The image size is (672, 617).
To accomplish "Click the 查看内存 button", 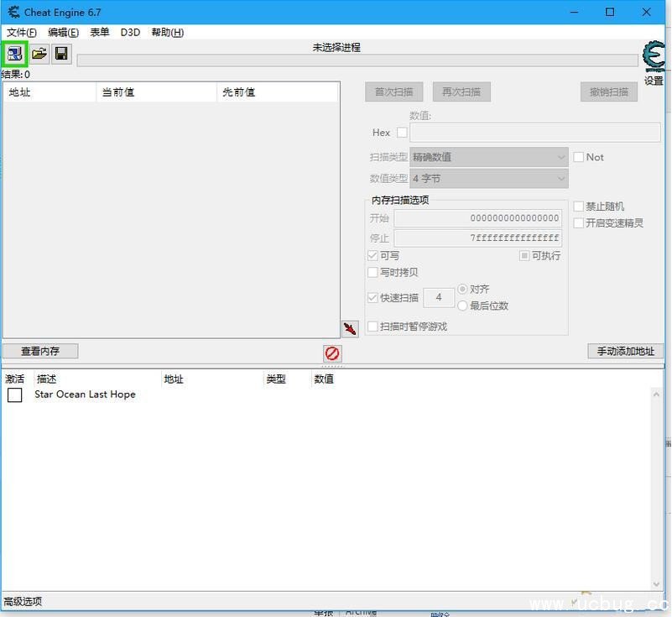I will tap(40, 351).
